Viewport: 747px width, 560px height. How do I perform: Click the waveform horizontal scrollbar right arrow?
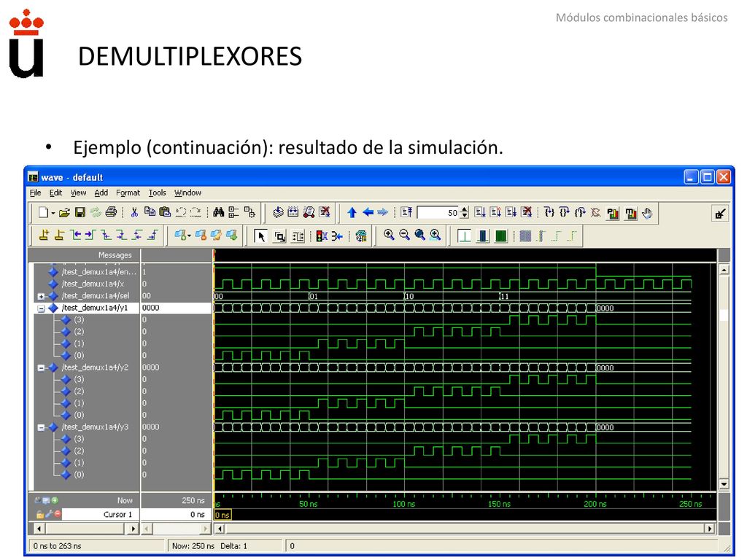point(710,529)
